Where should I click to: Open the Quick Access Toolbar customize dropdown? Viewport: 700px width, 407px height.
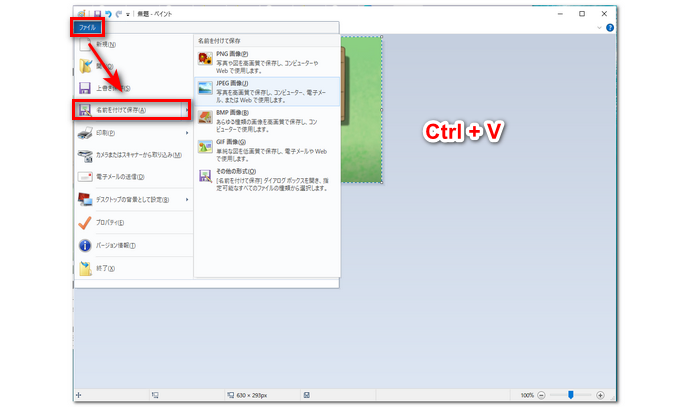pos(127,15)
